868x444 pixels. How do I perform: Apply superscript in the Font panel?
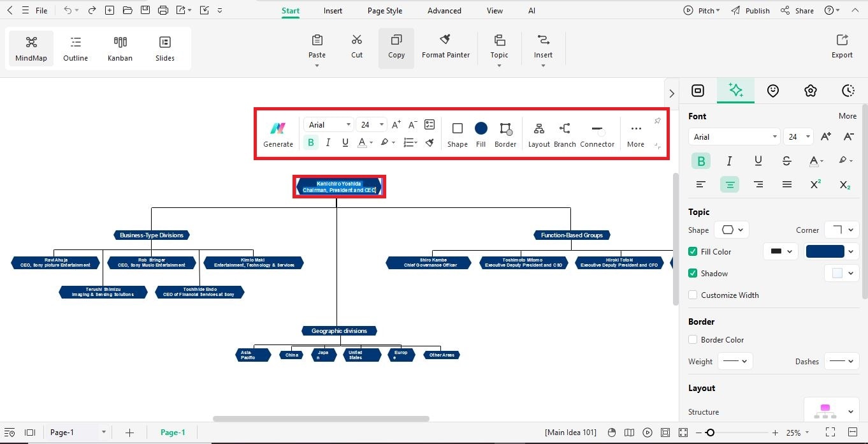tap(816, 185)
